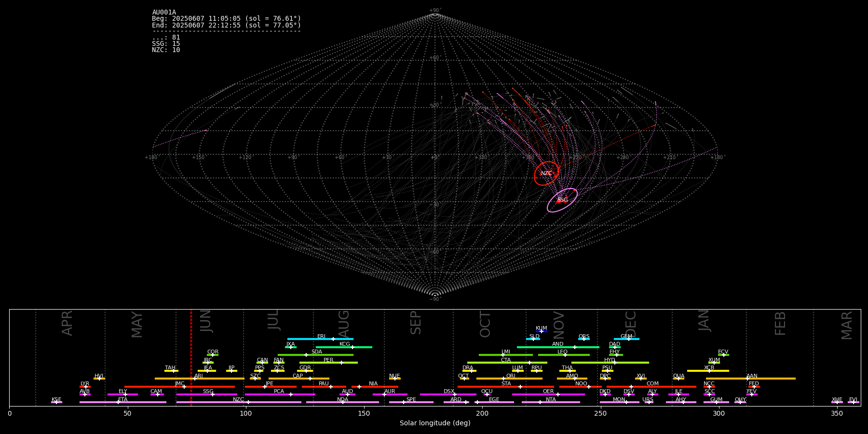This screenshot has width=868, height=434.
Task: Click the 250 tick on the solar longitude axis
Action: point(600,413)
